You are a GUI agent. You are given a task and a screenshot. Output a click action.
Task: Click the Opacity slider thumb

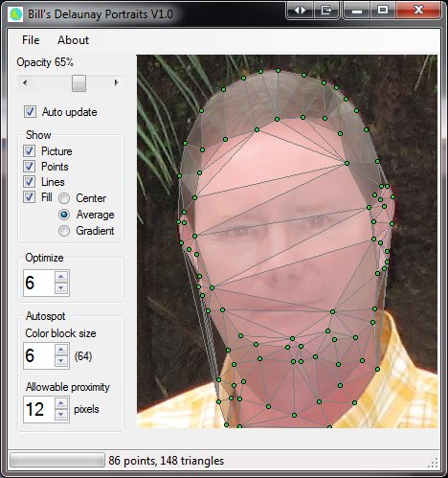pyautogui.click(x=78, y=83)
